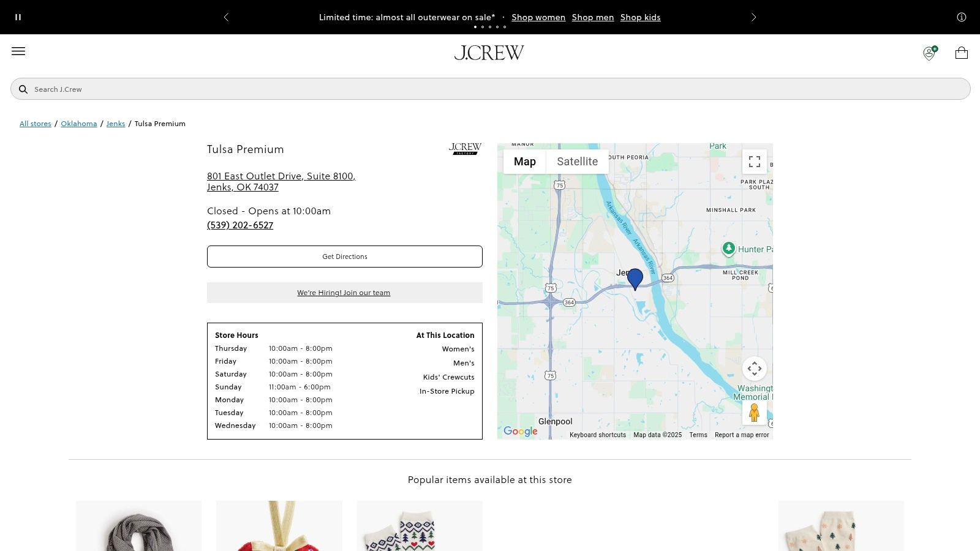Click the search magnifier icon
The height and width of the screenshot is (551, 980).
pos(23,89)
